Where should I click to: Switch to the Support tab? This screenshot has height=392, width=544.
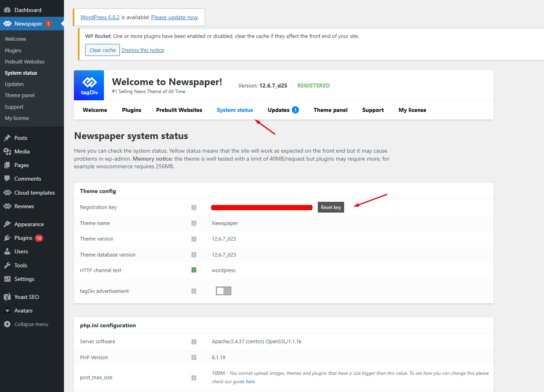click(x=373, y=110)
